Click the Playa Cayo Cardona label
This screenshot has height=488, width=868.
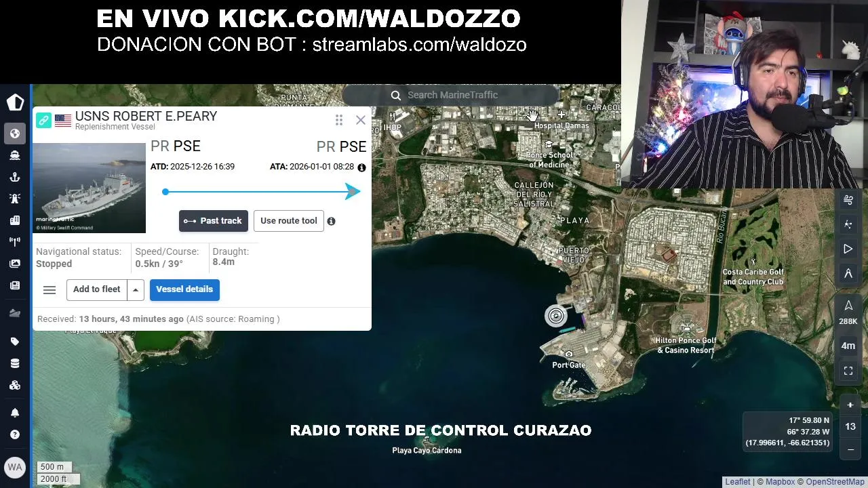click(x=427, y=450)
